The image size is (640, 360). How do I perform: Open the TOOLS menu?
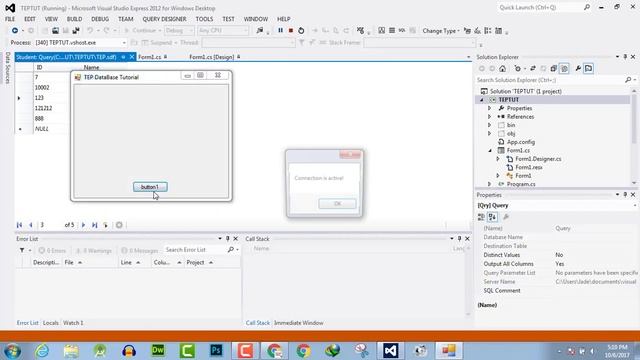click(204, 19)
